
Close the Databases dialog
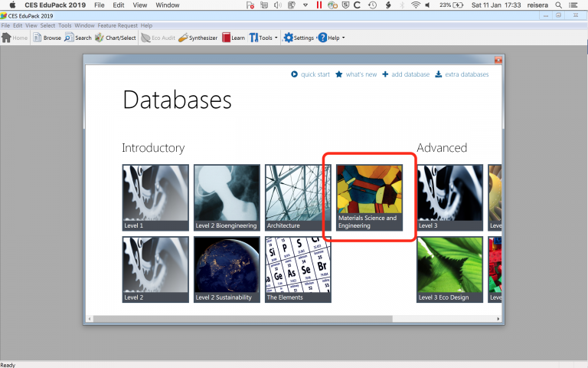tap(498, 60)
